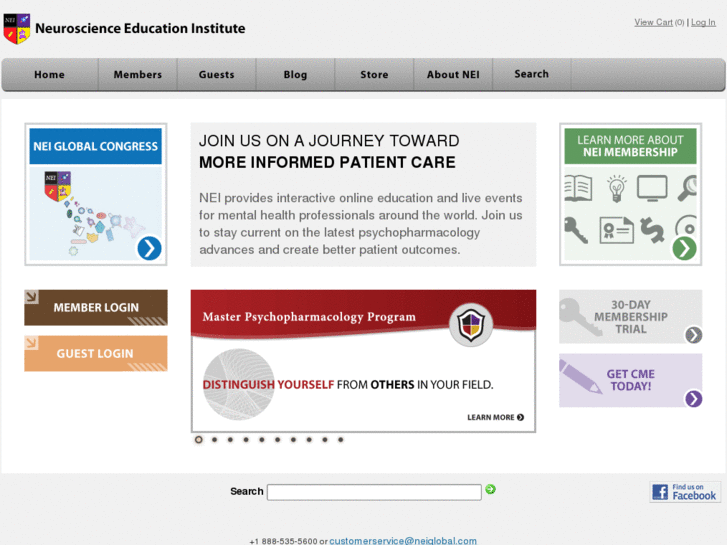Click the monitor screen membership icon
Screen dimensions: 727x545
point(652,188)
